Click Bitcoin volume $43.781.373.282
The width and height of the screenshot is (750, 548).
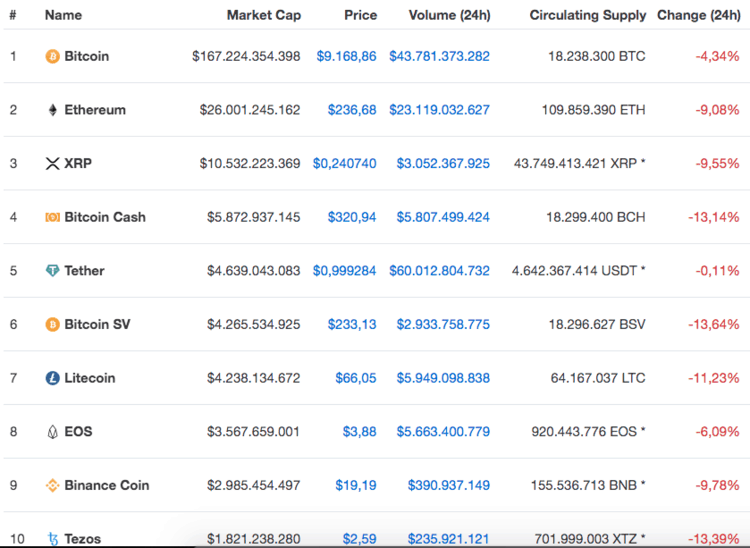tap(439, 56)
